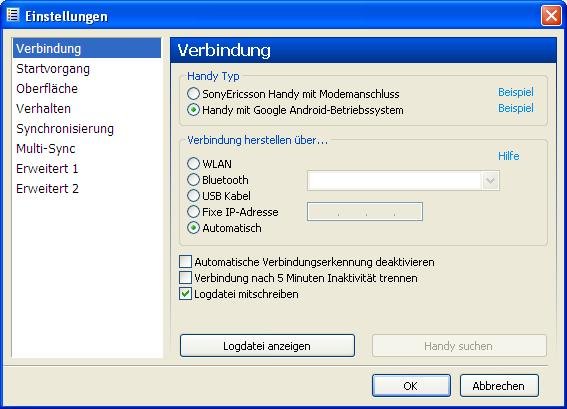Pick the Fixe IP-Adresse radio button

pyautogui.click(x=193, y=212)
